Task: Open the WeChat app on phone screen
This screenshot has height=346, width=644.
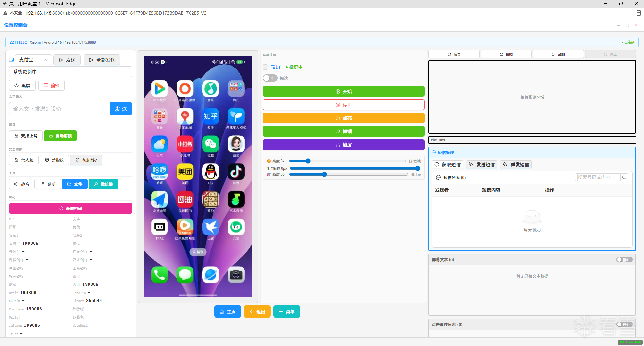Action: click(x=211, y=144)
